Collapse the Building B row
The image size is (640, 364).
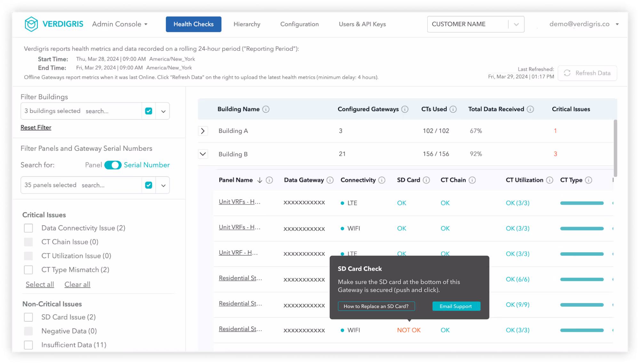coord(203,154)
